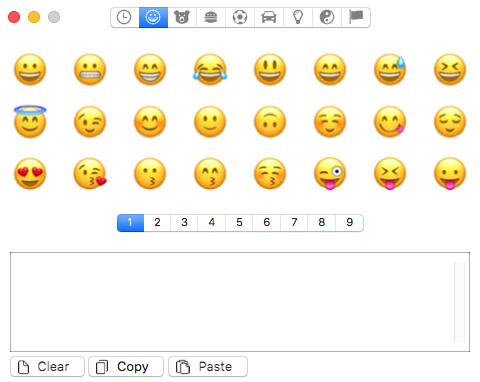Screen dimensions: 480x382
Task: Insert the slightly smiling face emoji
Action: (210, 122)
